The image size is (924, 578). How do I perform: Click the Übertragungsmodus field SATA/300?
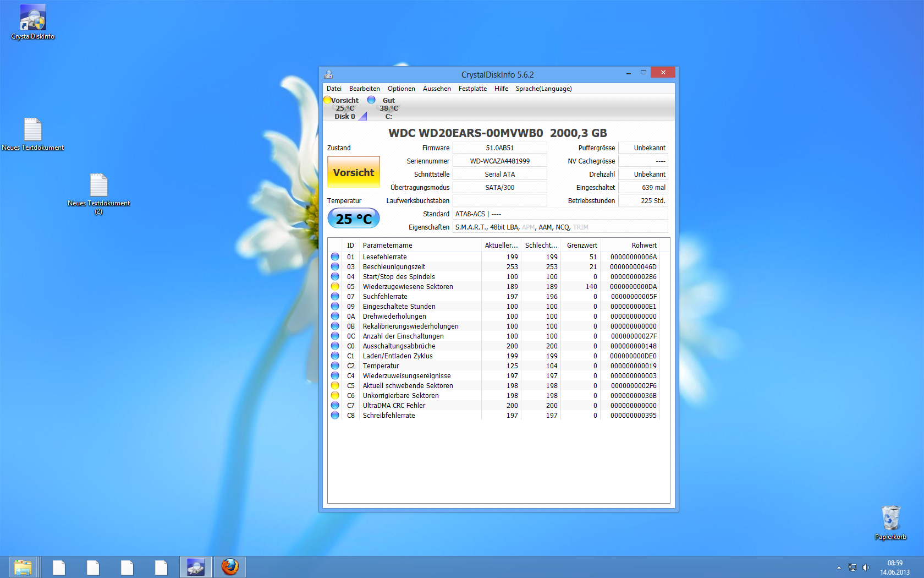click(x=500, y=188)
